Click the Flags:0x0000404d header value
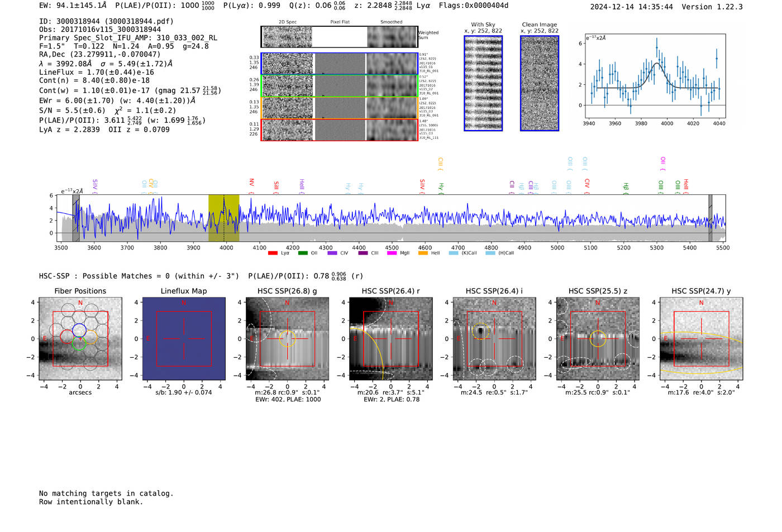 [x=474, y=6]
